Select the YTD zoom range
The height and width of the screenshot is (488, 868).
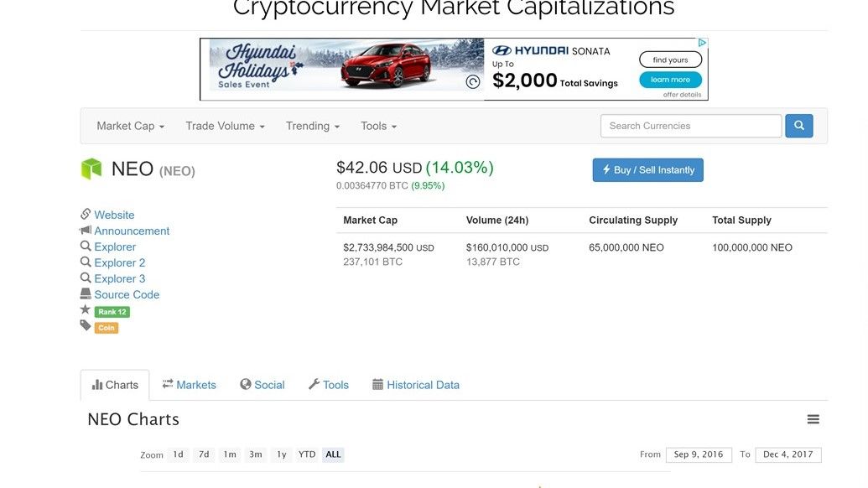tap(307, 454)
